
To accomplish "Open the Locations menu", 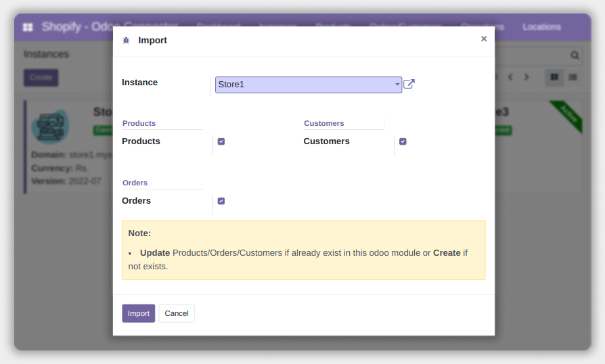I will [541, 27].
